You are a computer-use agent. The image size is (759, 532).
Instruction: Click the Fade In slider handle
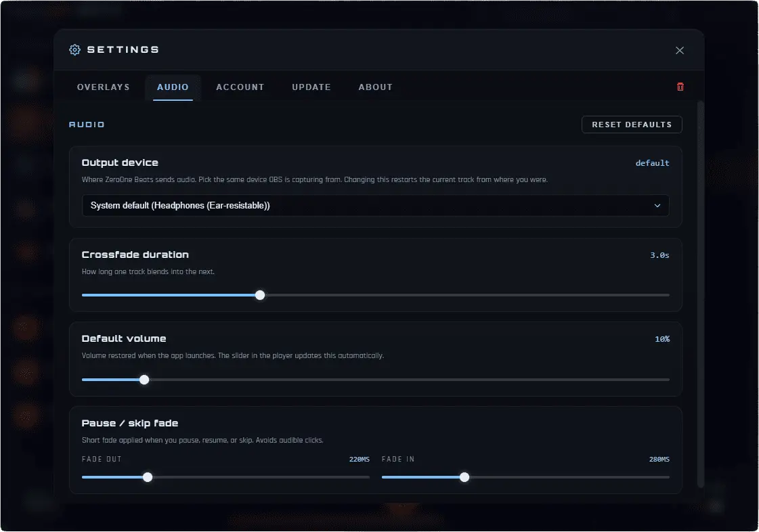tap(464, 477)
